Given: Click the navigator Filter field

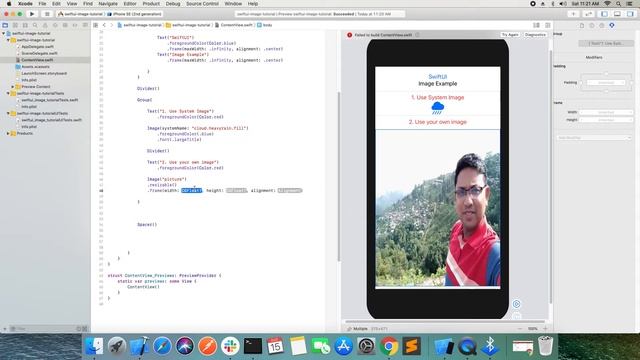Looking at the screenshot, I should (45, 329).
